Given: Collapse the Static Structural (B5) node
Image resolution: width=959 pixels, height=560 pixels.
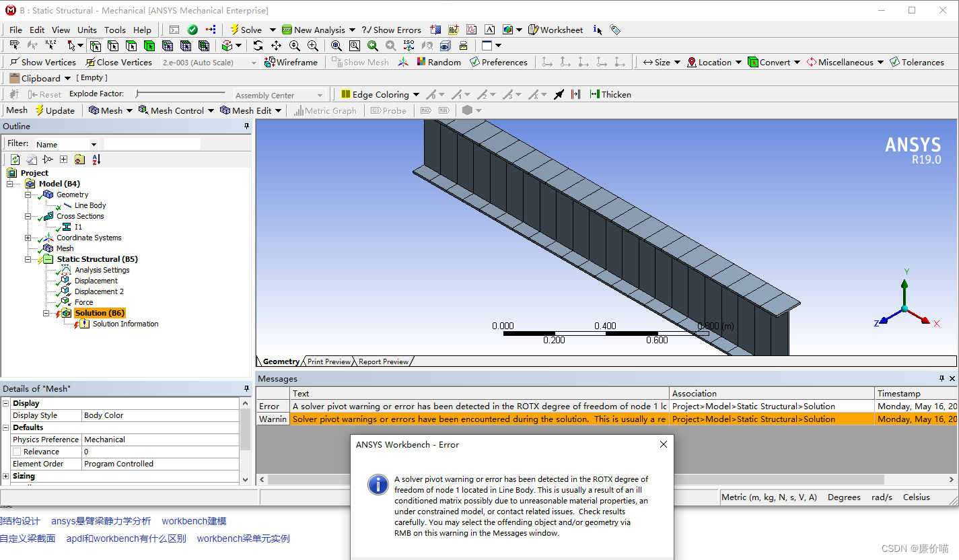Looking at the screenshot, I should point(28,259).
